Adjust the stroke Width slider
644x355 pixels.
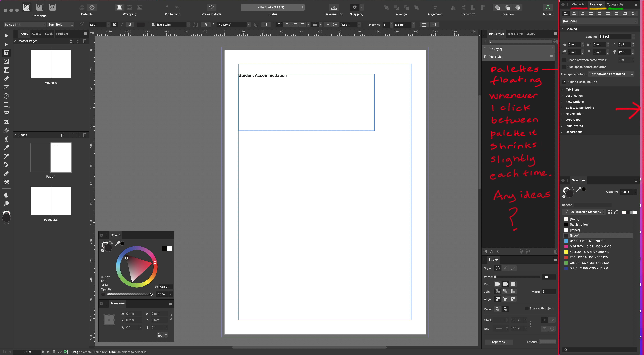517,277
